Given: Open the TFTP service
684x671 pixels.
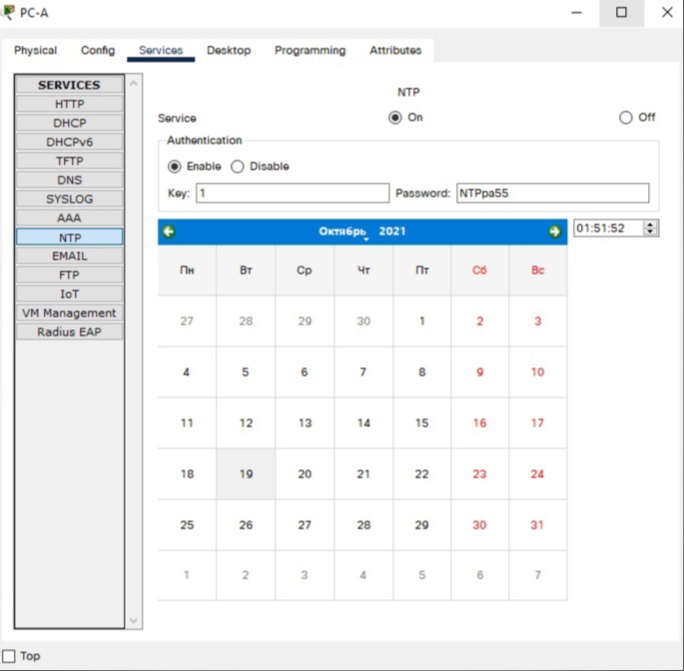Looking at the screenshot, I should tap(69, 161).
